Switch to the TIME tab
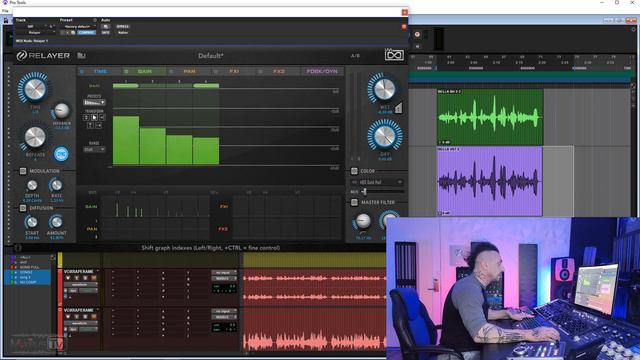 [100, 71]
